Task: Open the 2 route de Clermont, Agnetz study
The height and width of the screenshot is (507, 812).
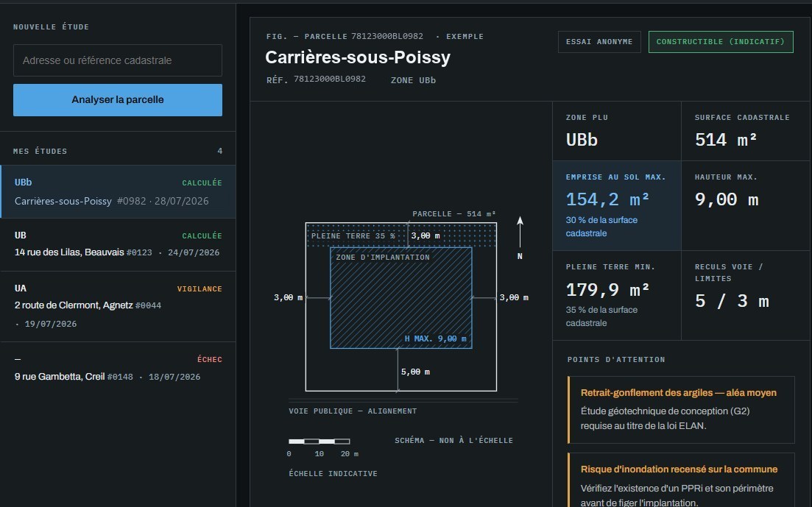Action: click(118, 307)
